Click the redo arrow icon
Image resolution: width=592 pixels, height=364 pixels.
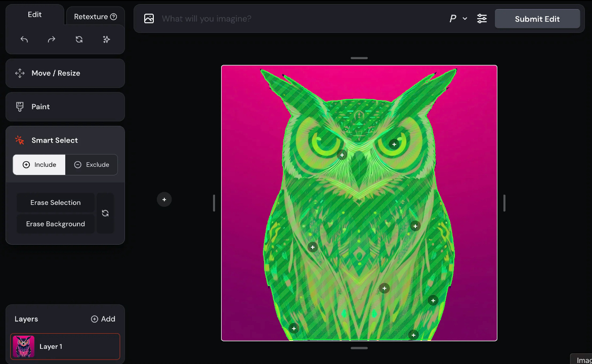52,39
